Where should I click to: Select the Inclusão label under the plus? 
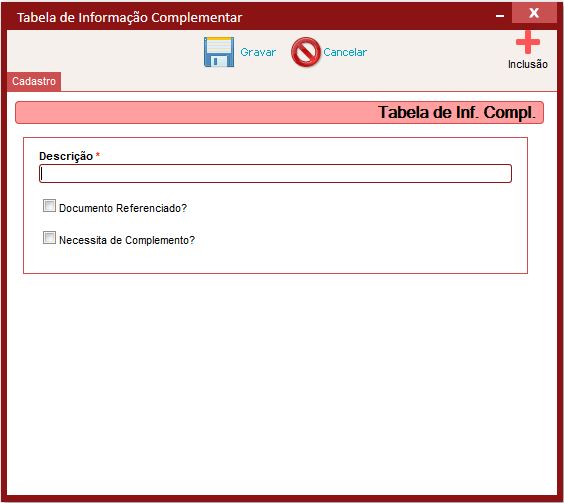pyautogui.click(x=528, y=64)
